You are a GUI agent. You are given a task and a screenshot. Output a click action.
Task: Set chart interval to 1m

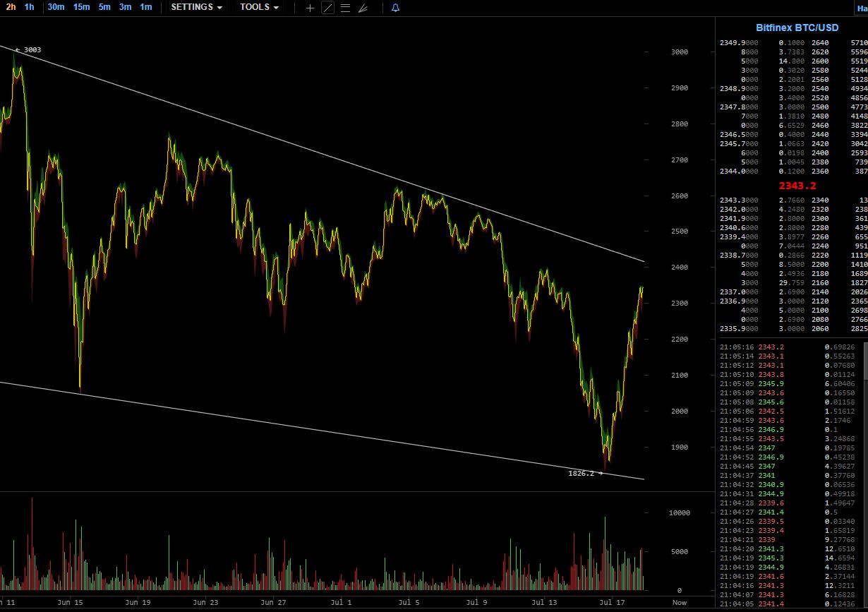pyautogui.click(x=145, y=7)
